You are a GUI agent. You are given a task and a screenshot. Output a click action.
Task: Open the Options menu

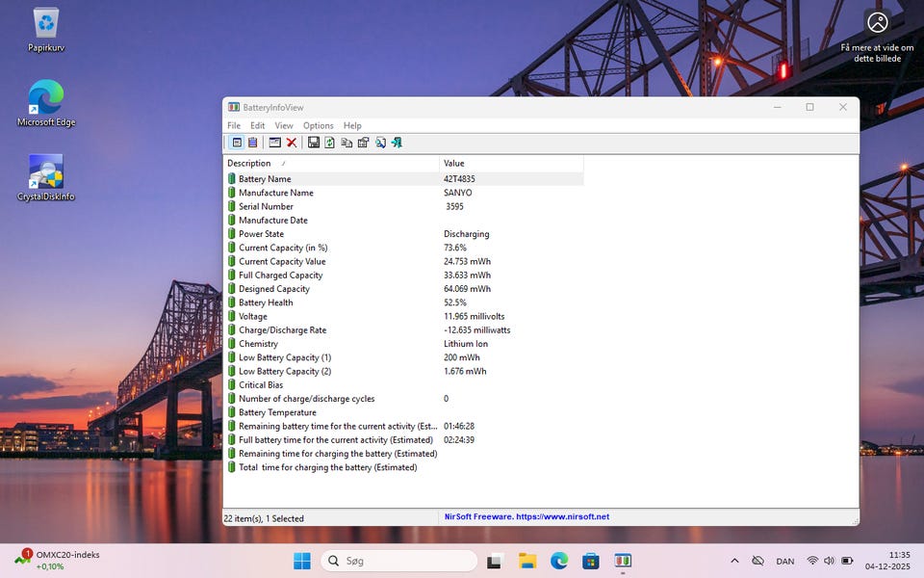click(318, 125)
